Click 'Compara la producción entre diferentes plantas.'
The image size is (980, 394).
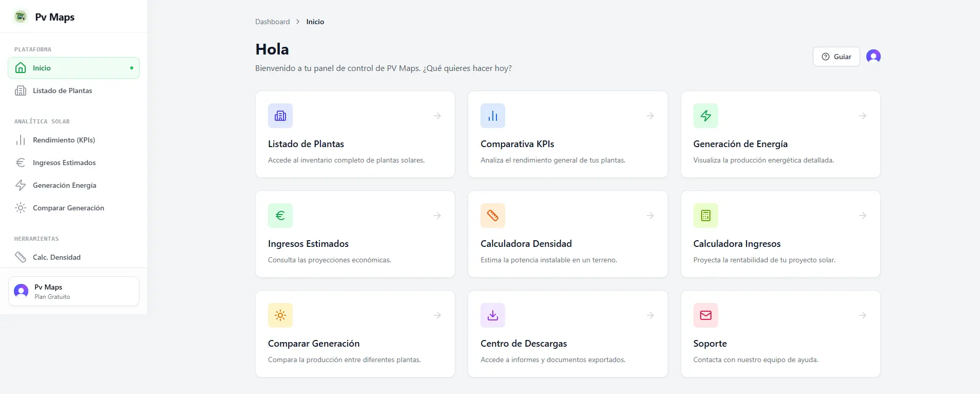coord(344,360)
